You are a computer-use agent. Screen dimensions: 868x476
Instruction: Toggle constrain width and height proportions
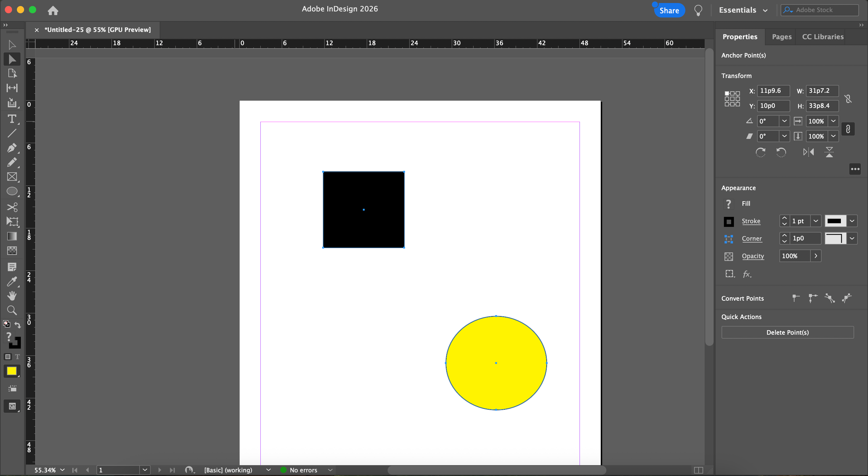[x=848, y=99]
